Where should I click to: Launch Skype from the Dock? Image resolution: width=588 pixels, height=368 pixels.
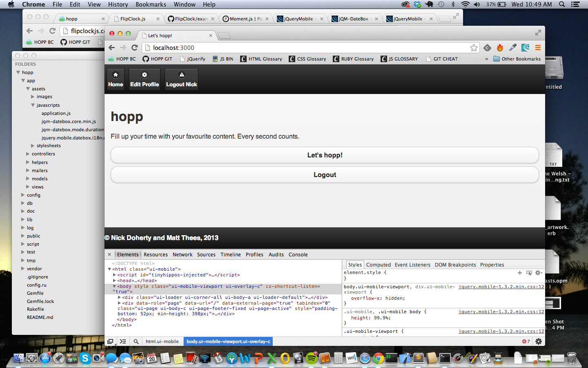(85, 358)
